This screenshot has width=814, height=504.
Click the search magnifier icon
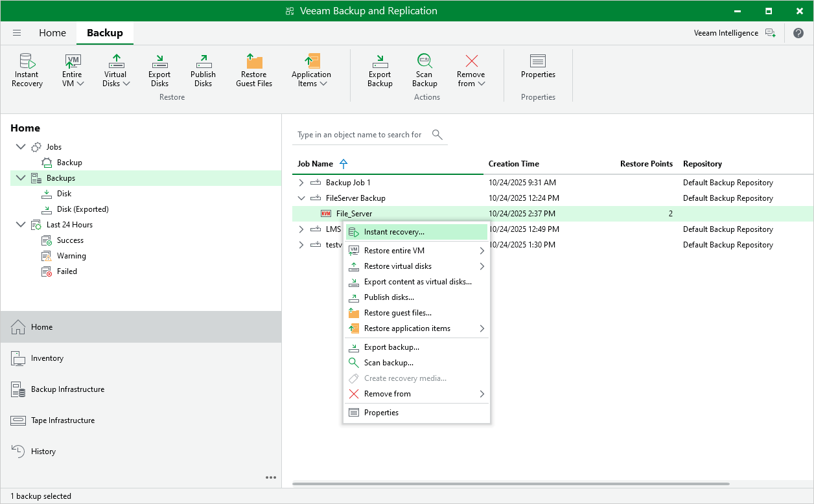[x=437, y=135]
